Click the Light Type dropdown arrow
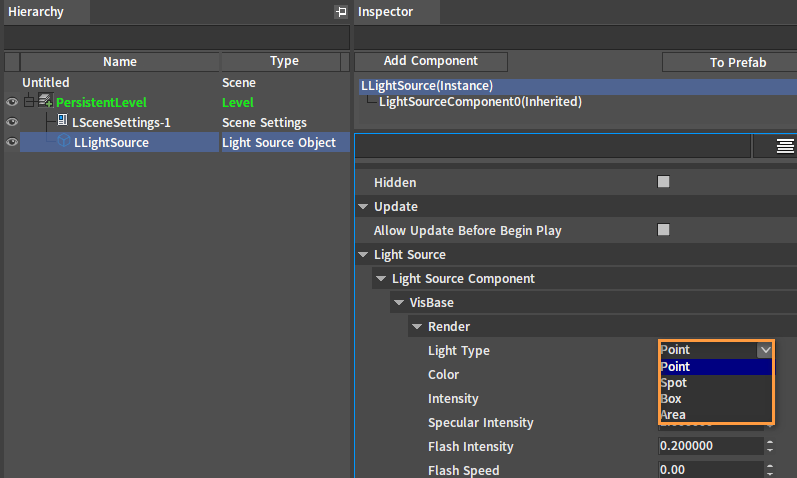Screen dimensions: 797x478 point(765,350)
